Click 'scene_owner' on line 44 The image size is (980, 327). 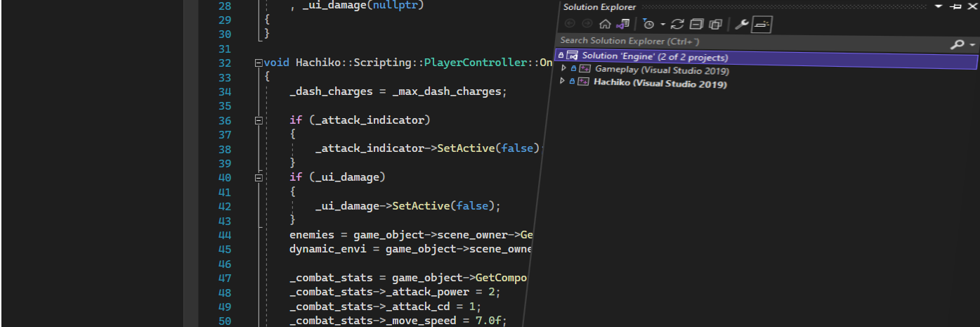(x=473, y=235)
